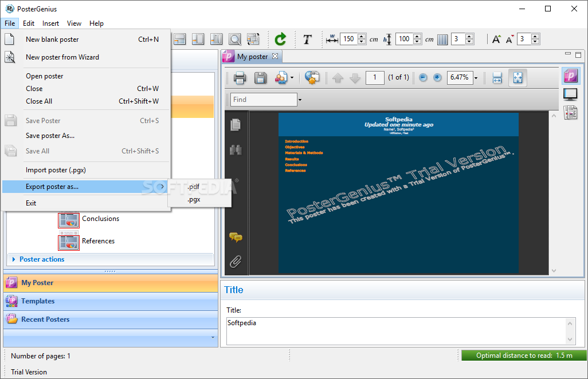Open the Insert menu
Screen dimensions: 588x379
tap(50, 23)
